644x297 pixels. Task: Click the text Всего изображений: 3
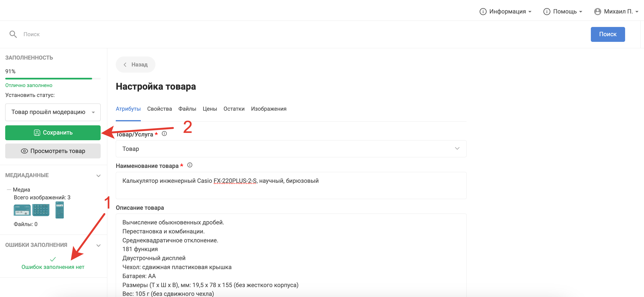coord(42,197)
